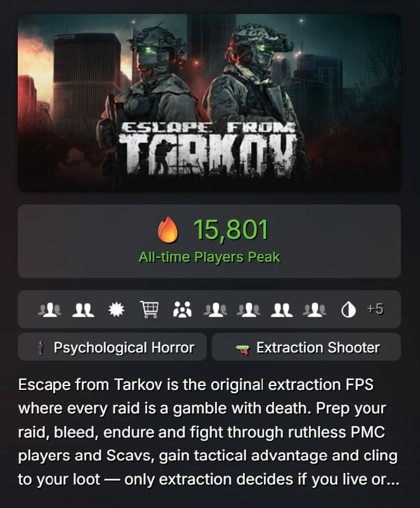The height and width of the screenshot is (508, 420).
Task: Click the three-person group icon
Action: pos(182,309)
